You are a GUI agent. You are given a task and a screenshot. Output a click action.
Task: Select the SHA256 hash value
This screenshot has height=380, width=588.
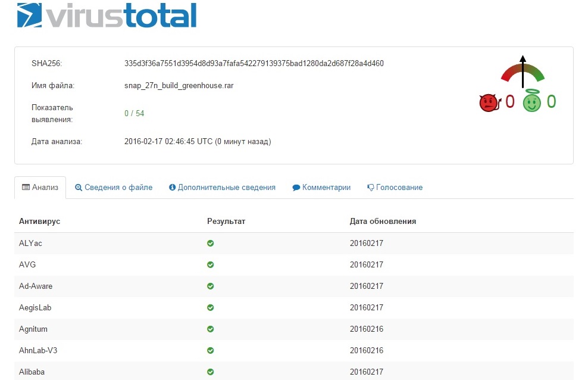[254, 63]
